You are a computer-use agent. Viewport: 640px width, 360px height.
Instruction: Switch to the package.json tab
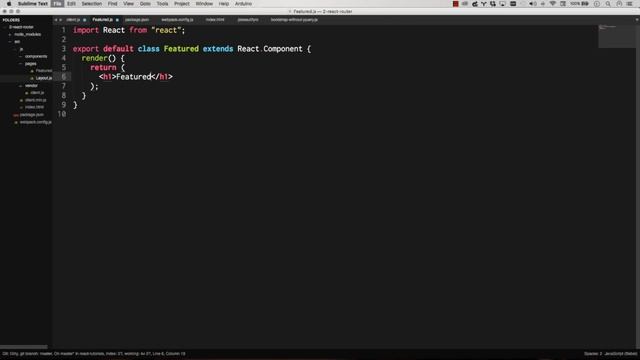137,20
